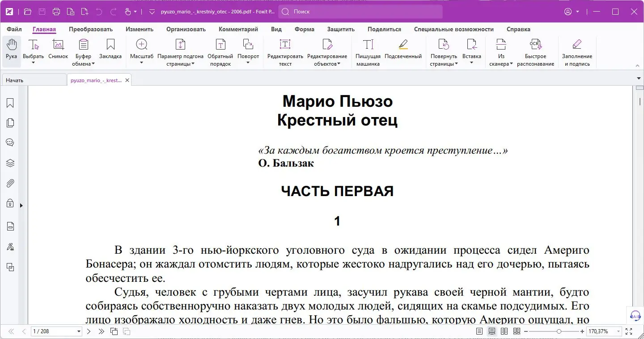The height and width of the screenshot is (339, 644).
Task: Open the quick access toolbar customize dropdown
Action: coord(152,12)
